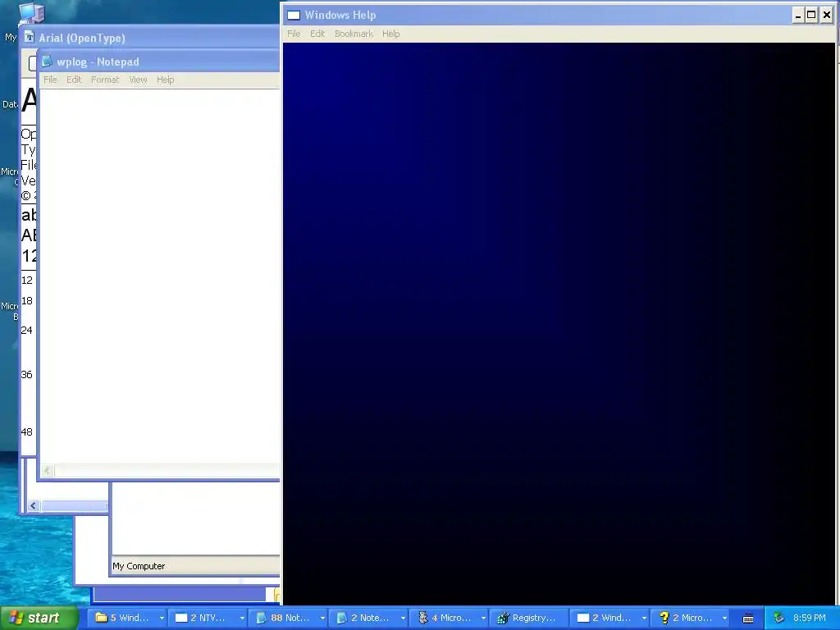Expand the "2 Micro..." help taskbar group arrow
This screenshot has height=630, width=840.
pos(724,619)
